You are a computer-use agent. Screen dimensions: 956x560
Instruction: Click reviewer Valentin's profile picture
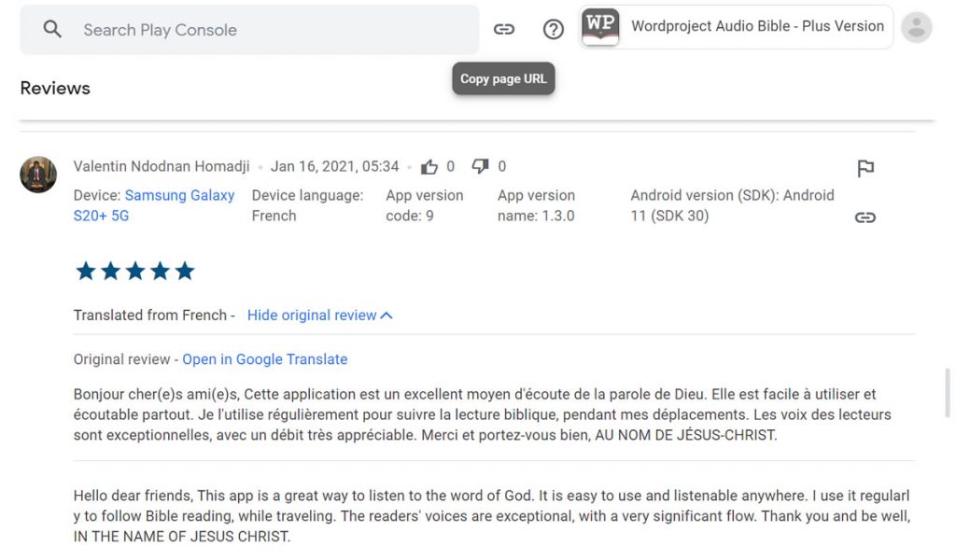(x=38, y=175)
